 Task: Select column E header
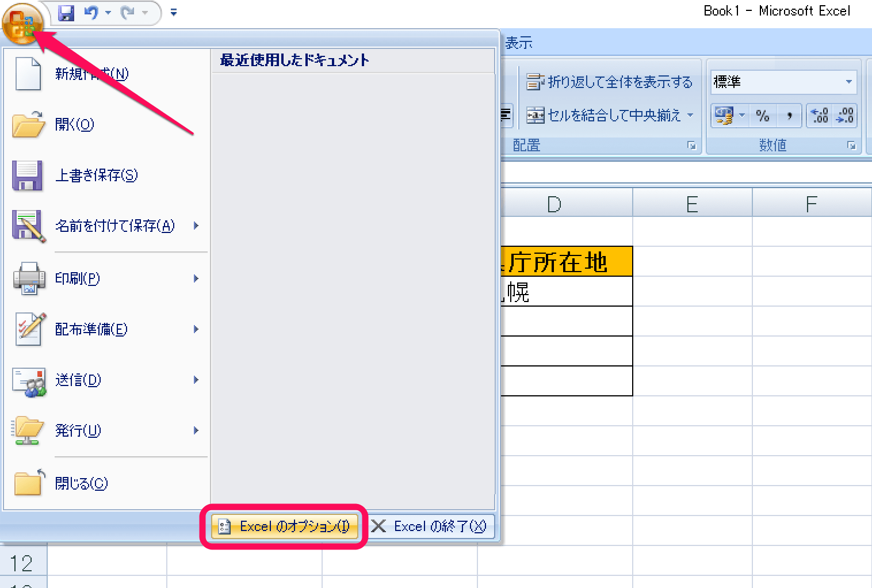click(x=693, y=204)
